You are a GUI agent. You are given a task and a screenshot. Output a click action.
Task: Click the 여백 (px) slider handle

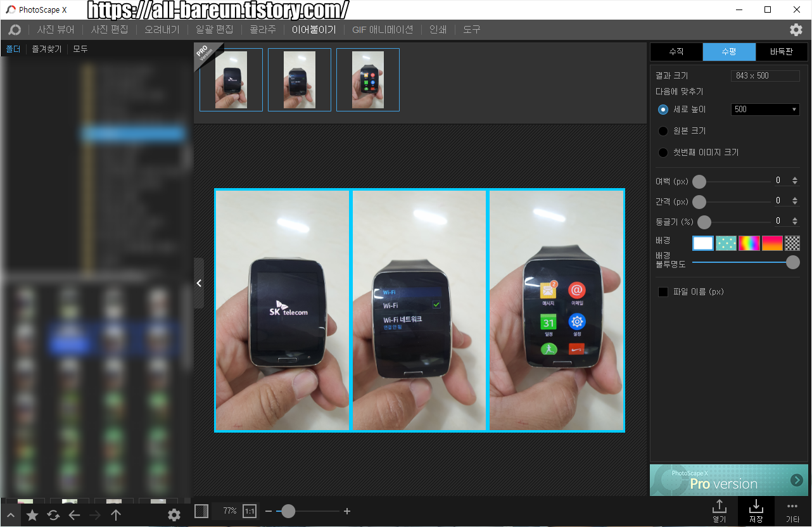point(699,182)
